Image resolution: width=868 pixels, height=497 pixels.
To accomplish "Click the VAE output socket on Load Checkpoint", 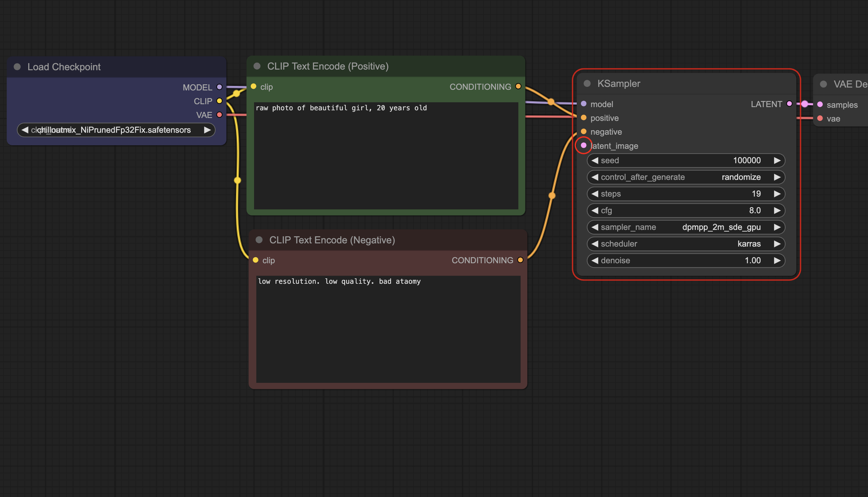I will pos(219,115).
